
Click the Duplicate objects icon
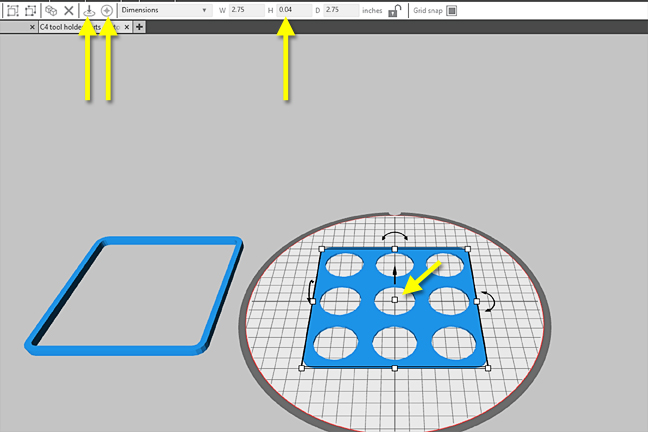pyautogui.click(x=51, y=10)
